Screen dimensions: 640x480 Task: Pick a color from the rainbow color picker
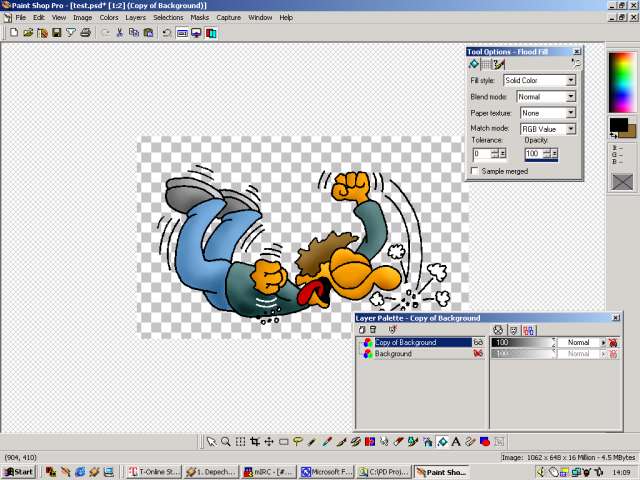[x=622, y=82]
